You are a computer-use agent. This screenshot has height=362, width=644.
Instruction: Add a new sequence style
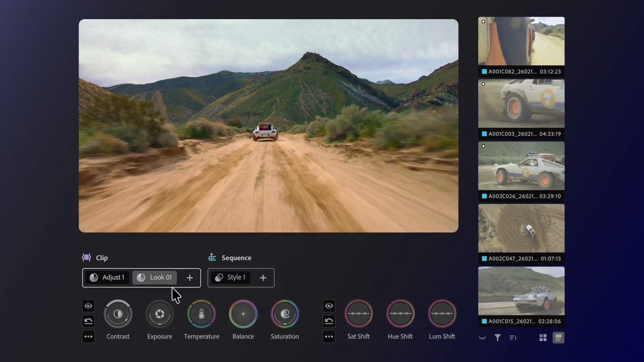[263, 278]
